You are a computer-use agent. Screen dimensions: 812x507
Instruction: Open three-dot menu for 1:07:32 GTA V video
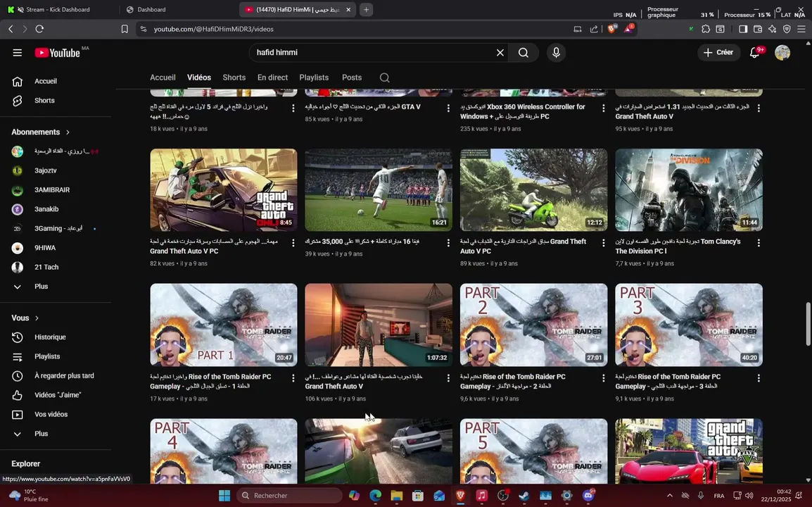(x=448, y=378)
